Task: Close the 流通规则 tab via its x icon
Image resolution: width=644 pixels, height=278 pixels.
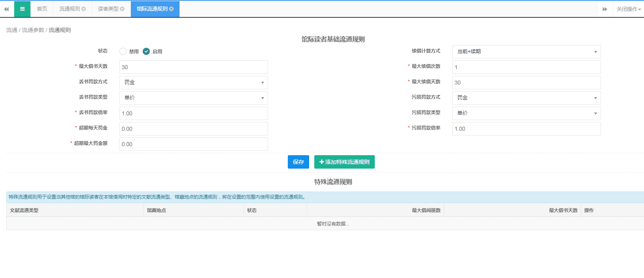Action: [x=83, y=9]
